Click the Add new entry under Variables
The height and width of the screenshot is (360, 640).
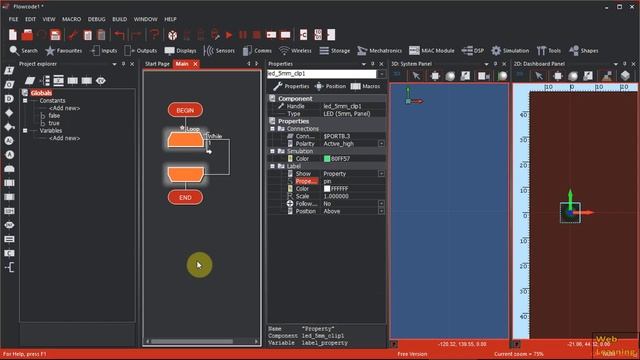(x=64, y=138)
